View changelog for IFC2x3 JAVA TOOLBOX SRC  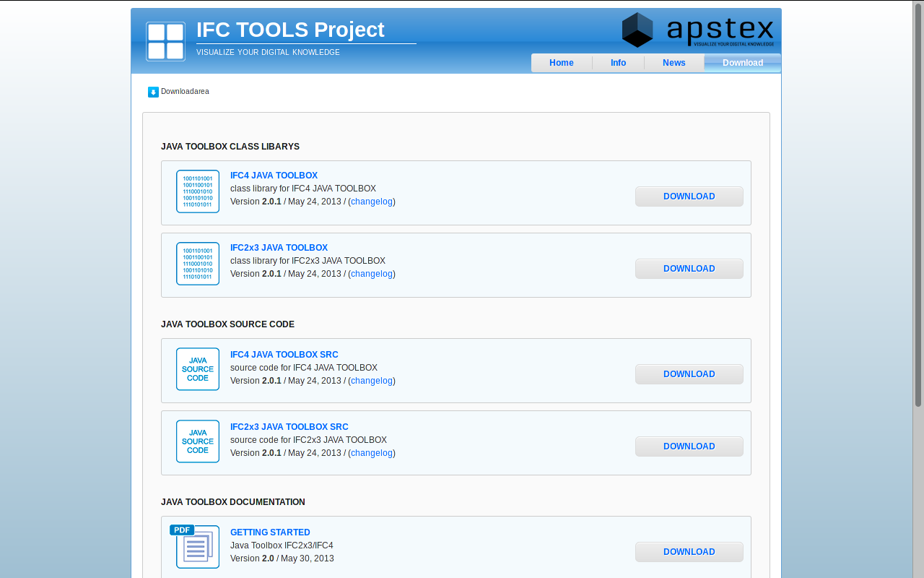[372, 453]
